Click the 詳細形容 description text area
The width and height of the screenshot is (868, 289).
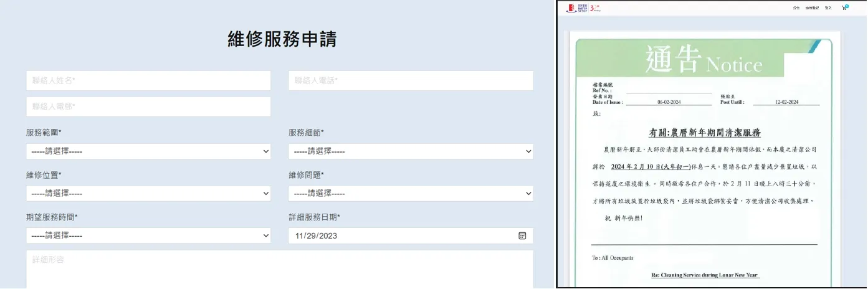pyautogui.click(x=279, y=269)
